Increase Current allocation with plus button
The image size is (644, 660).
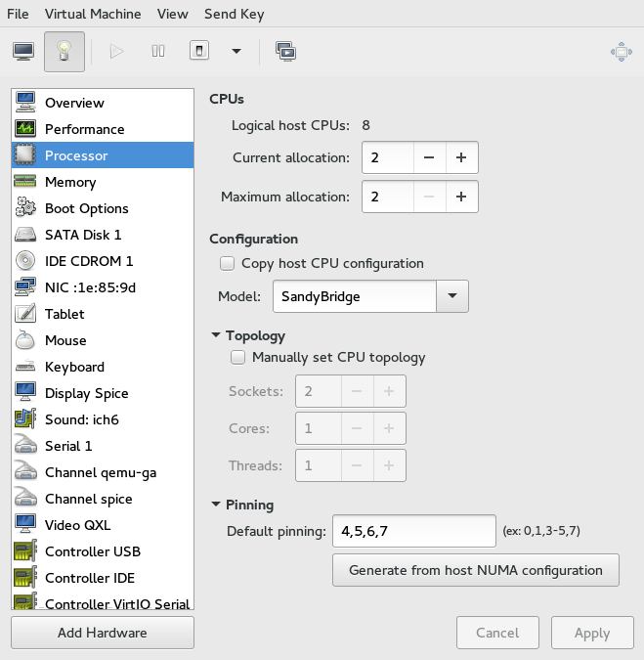tap(461, 157)
